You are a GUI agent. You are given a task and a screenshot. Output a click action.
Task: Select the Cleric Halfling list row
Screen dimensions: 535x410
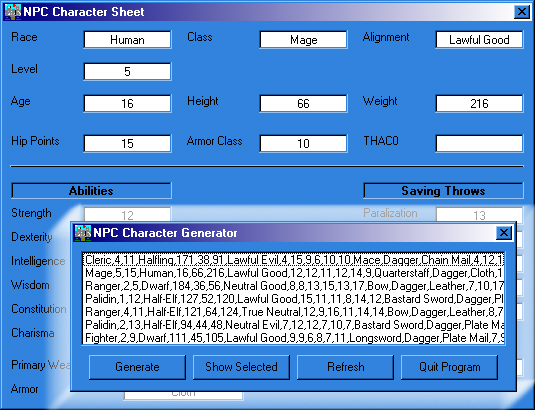pyautogui.click(x=293, y=260)
